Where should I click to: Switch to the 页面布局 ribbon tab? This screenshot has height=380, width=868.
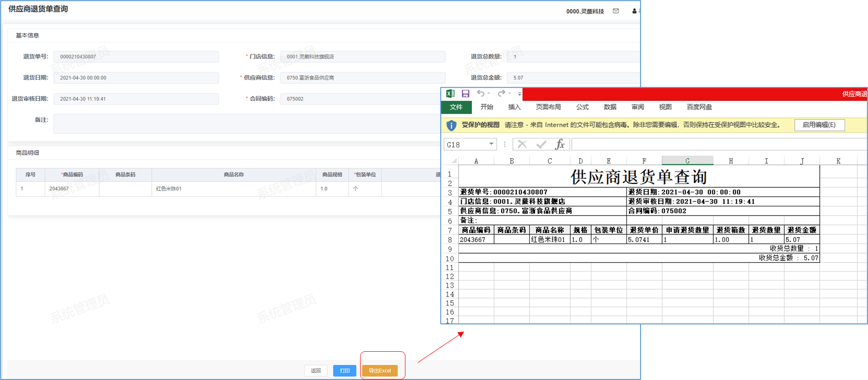[548, 107]
